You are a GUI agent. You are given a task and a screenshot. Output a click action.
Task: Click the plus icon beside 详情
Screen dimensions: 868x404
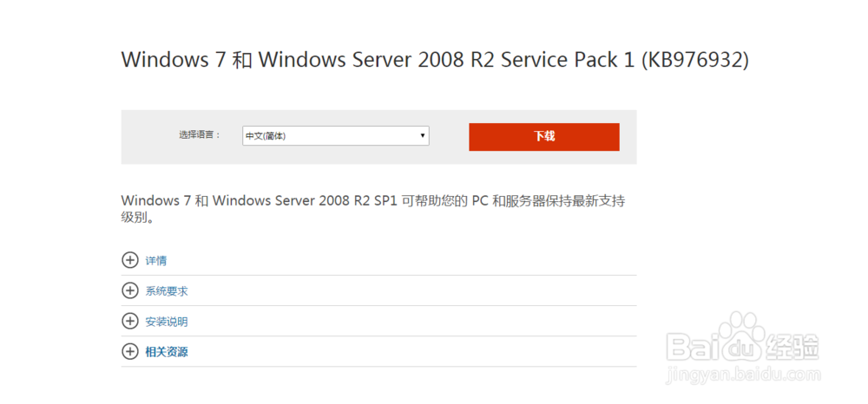point(130,260)
